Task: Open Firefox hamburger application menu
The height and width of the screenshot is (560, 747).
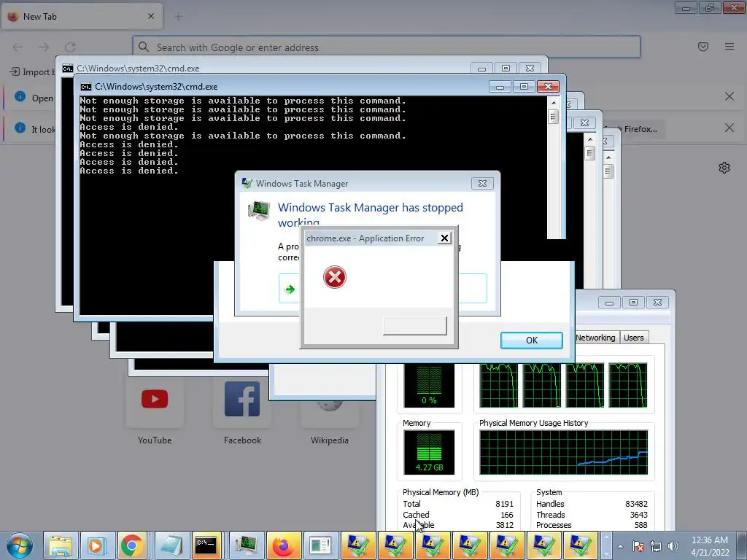Action: pyautogui.click(x=729, y=47)
